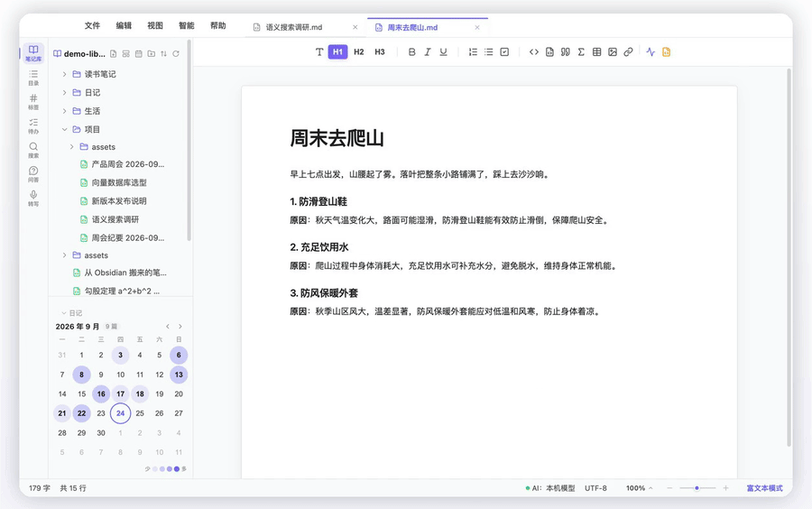Open the 编辑 menu
The height and width of the screenshot is (509, 812).
click(124, 25)
